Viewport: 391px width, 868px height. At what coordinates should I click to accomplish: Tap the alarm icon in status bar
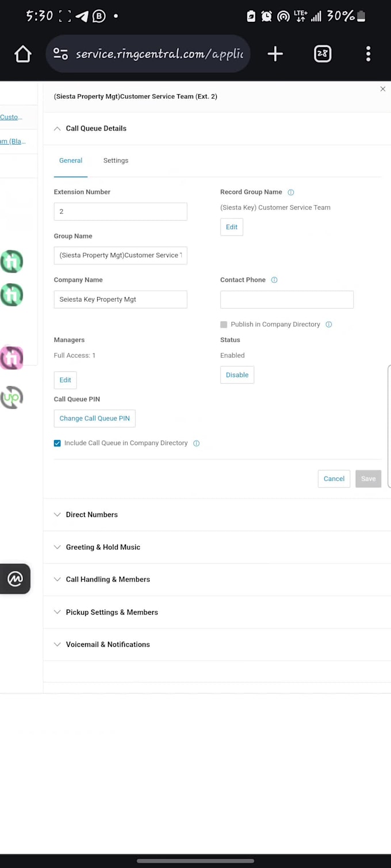[267, 16]
